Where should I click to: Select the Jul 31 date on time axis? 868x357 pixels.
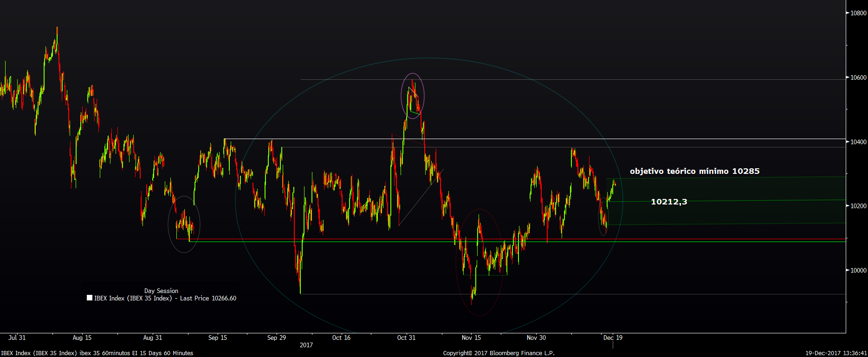click(17, 338)
